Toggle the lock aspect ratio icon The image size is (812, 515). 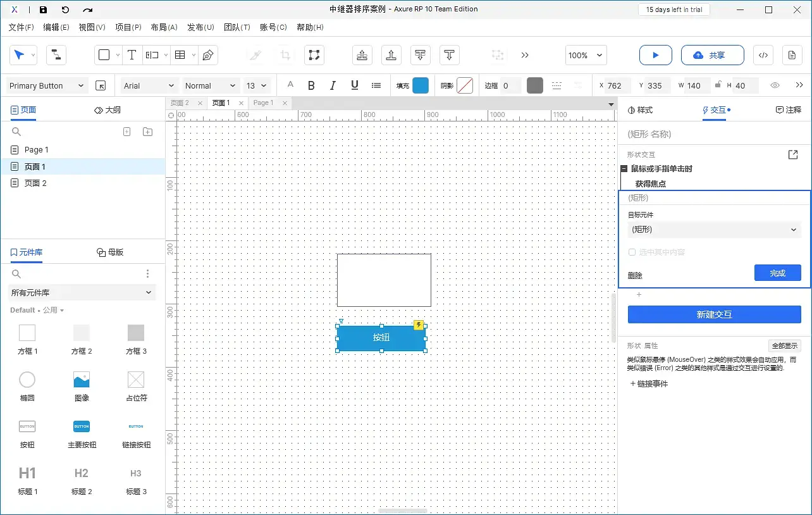(718, 85)
